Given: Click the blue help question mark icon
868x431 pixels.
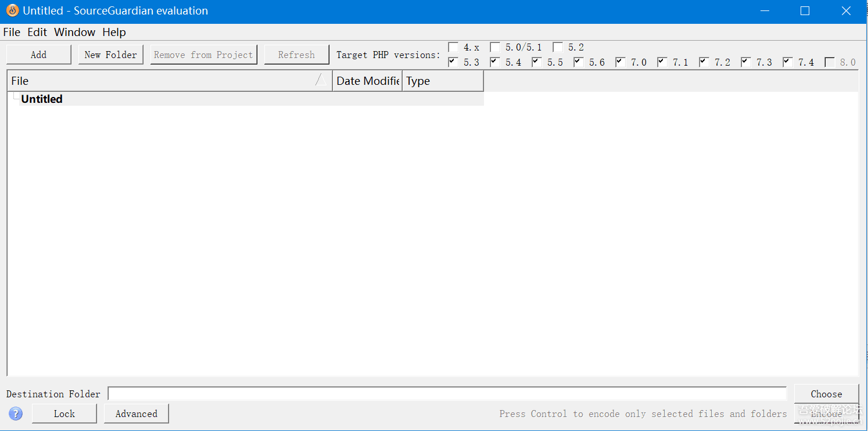Looking at the screenshot, I should pyautogui.click(x=16, y=414).
